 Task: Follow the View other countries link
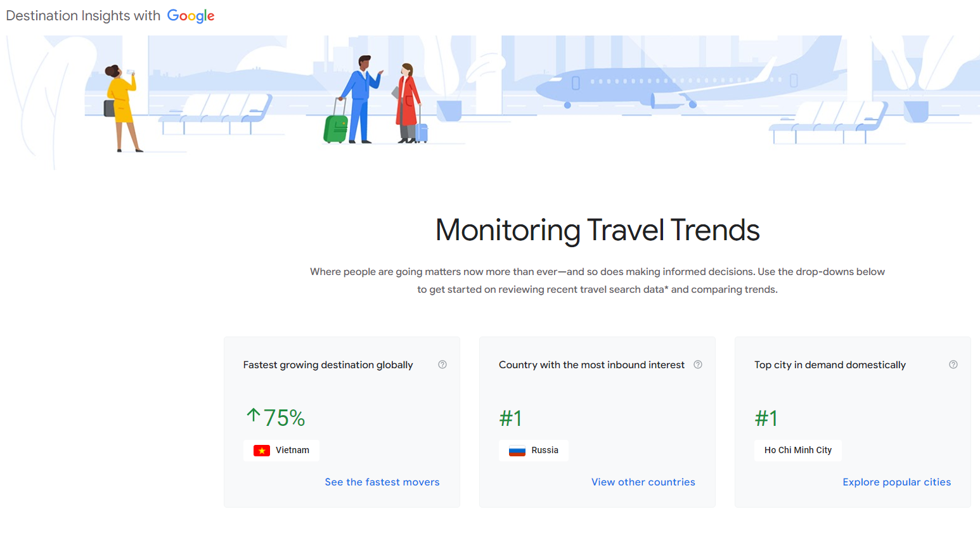tap(643, 482)
